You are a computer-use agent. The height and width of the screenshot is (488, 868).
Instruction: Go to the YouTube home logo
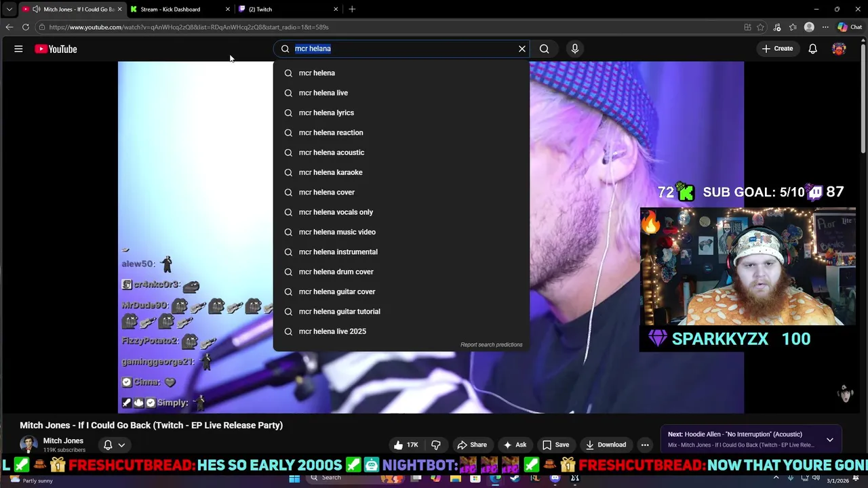click(56, 49)
